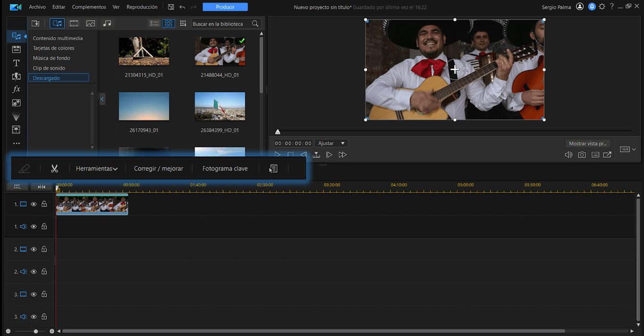Play the preview
Image resolution: width=644 pixels, height=336 pixels.
click(x=277, y=155)
